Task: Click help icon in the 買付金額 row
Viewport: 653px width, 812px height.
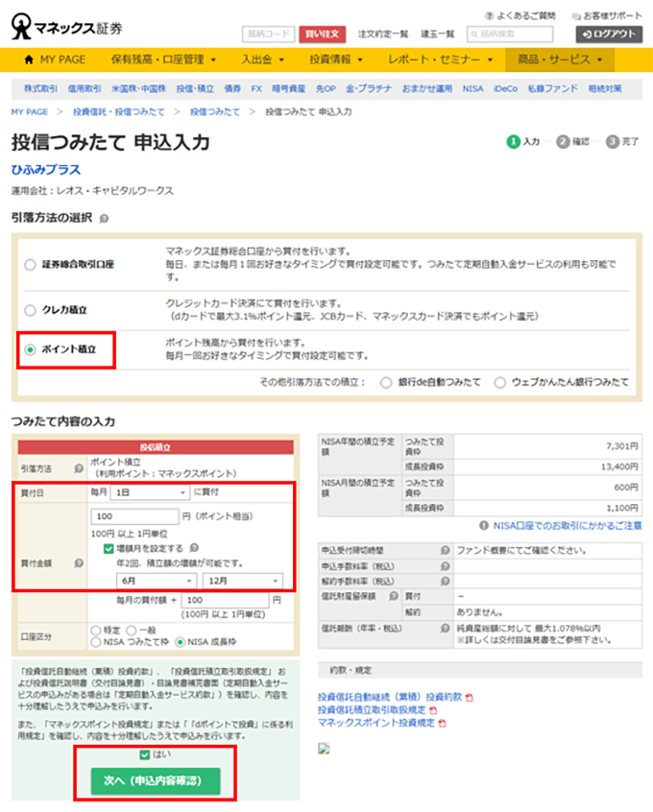Action: pos(78,562)
